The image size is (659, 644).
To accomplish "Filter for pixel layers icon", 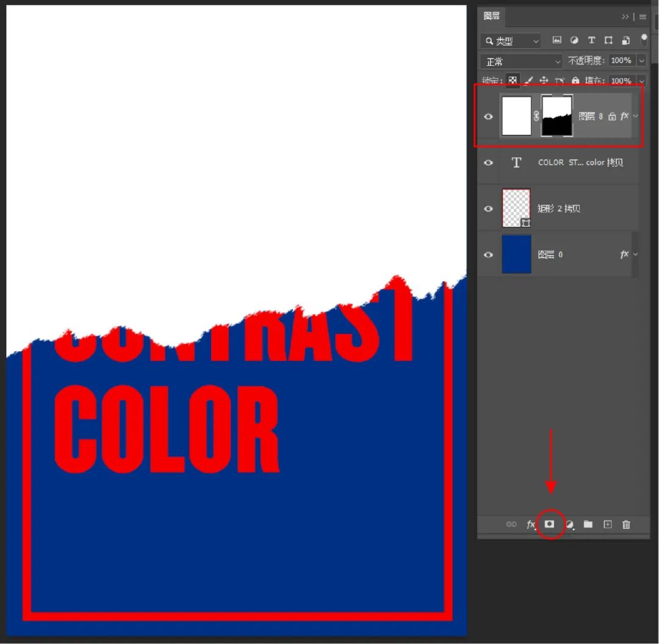I will click(556, 40).
